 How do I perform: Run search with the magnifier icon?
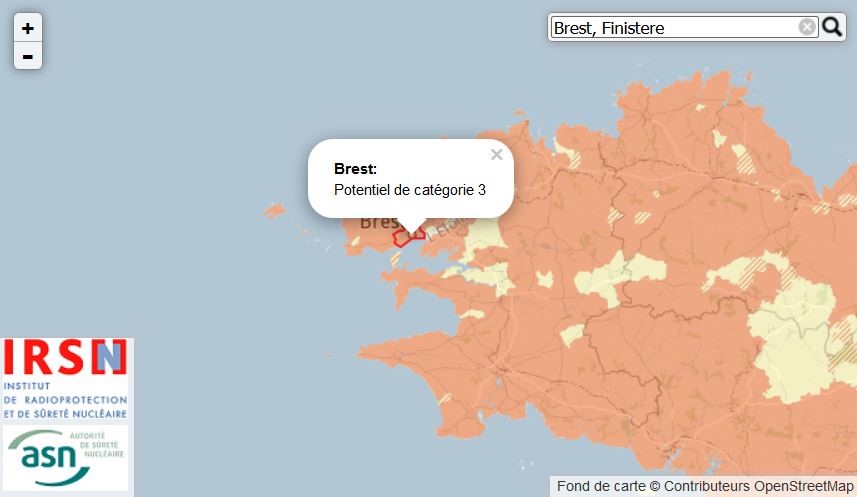[x=832, y=27]
